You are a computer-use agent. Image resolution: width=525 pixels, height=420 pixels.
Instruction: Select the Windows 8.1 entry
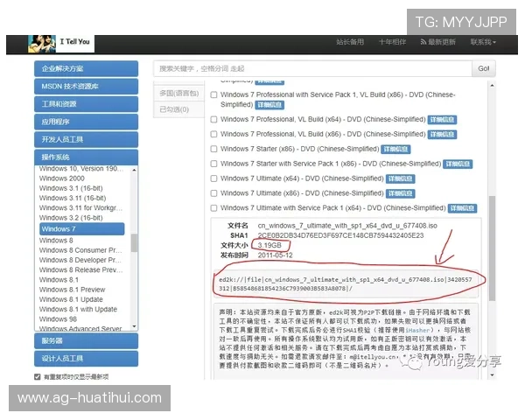tap(59, 280)
